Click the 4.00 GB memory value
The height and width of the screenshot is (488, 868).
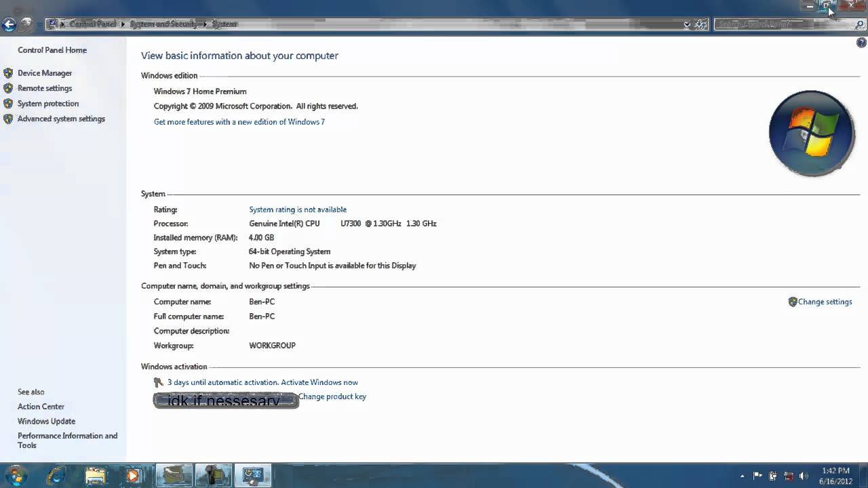261,238
